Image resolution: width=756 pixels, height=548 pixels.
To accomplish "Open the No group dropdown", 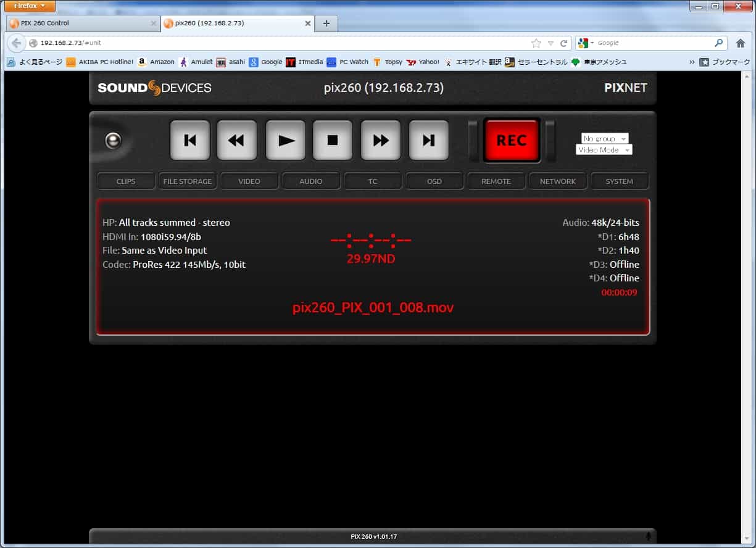I will [605, 139].
